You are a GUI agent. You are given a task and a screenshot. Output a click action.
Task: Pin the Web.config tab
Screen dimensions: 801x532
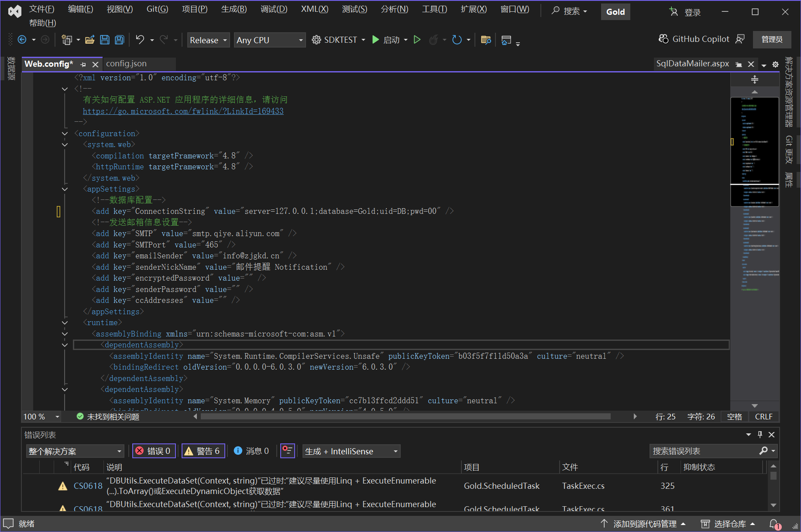coord(83,65)
